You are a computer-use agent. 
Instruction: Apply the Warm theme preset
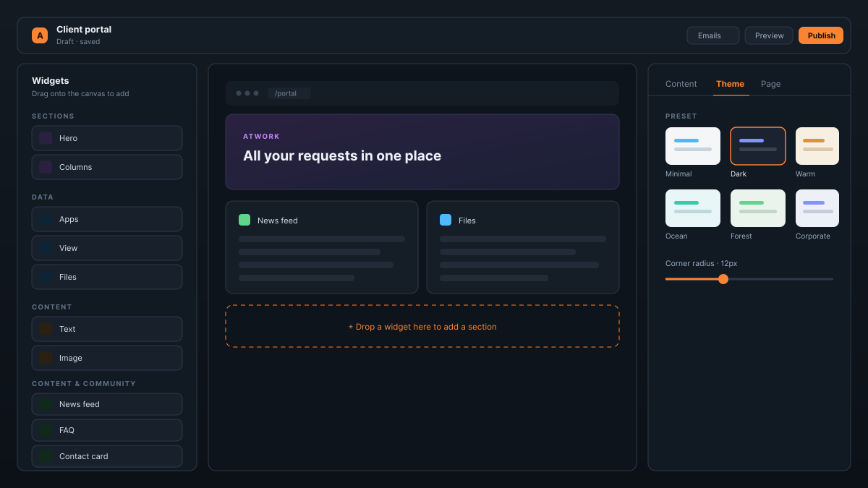817,146
